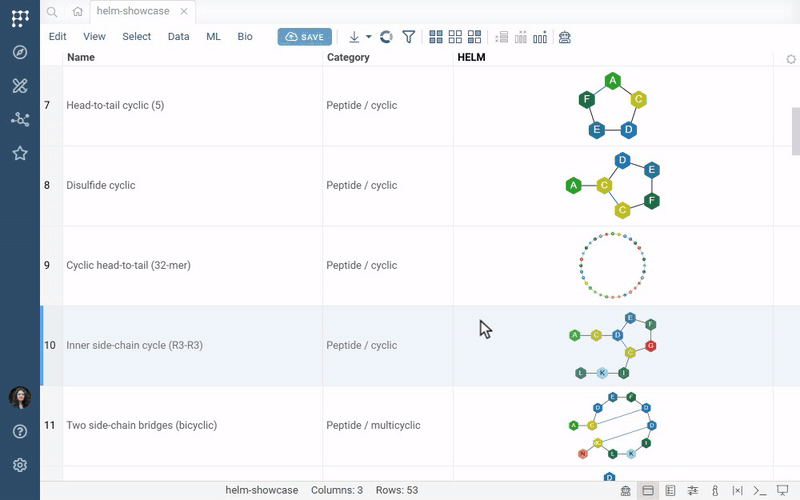Click the half-filled grid layout icon
Image resolution: width=800 pixels, height=500 pixels.
point(474,37)
